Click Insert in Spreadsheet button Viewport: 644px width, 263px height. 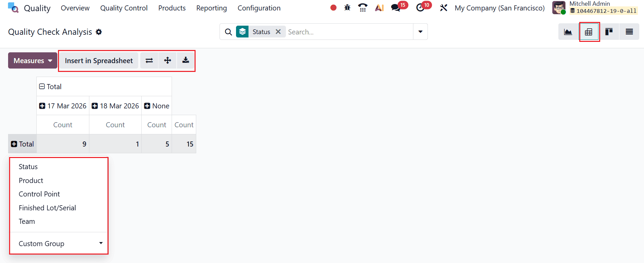click(x=99, y=60)
